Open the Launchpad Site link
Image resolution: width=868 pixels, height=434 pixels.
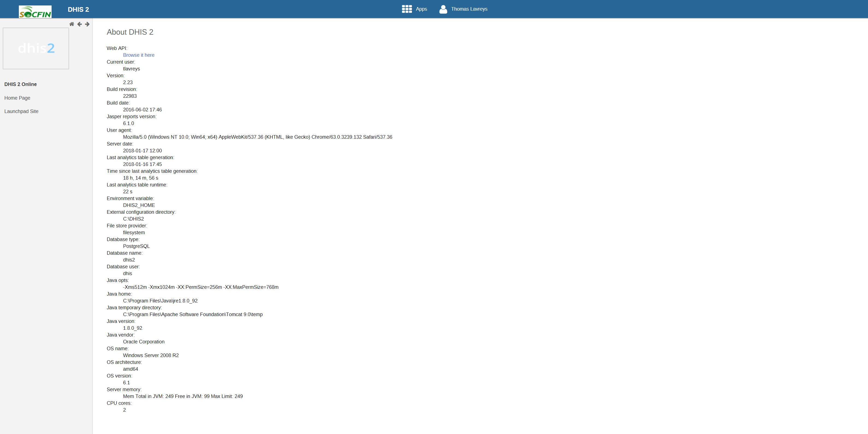21,112
